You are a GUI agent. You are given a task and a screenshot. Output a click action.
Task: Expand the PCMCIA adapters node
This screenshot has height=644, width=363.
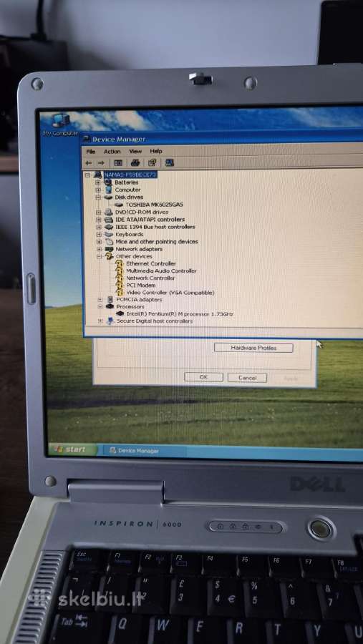click(x=100, y=300)
